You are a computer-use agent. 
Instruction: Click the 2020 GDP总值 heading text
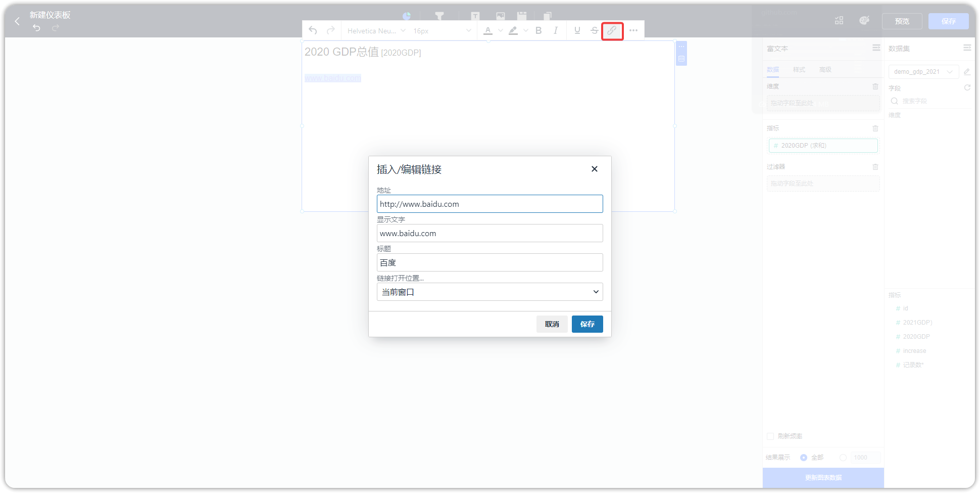pyautogui.click(x=341, y=52)
